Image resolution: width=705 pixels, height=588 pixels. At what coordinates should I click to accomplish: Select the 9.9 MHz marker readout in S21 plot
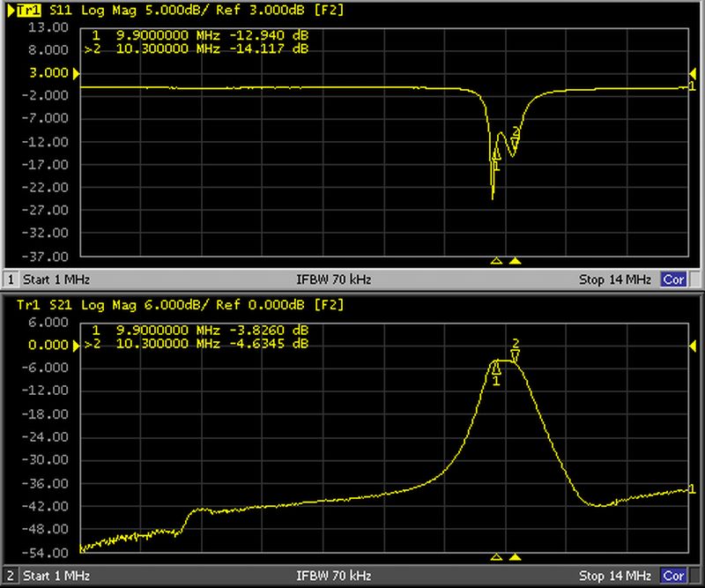point(201,330)
